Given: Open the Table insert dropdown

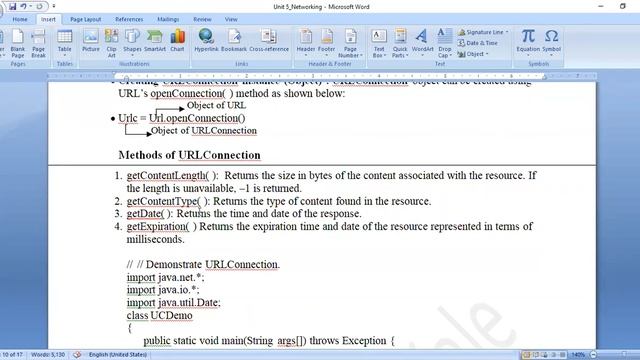Looking at the screenshot, I should (64, 43).
